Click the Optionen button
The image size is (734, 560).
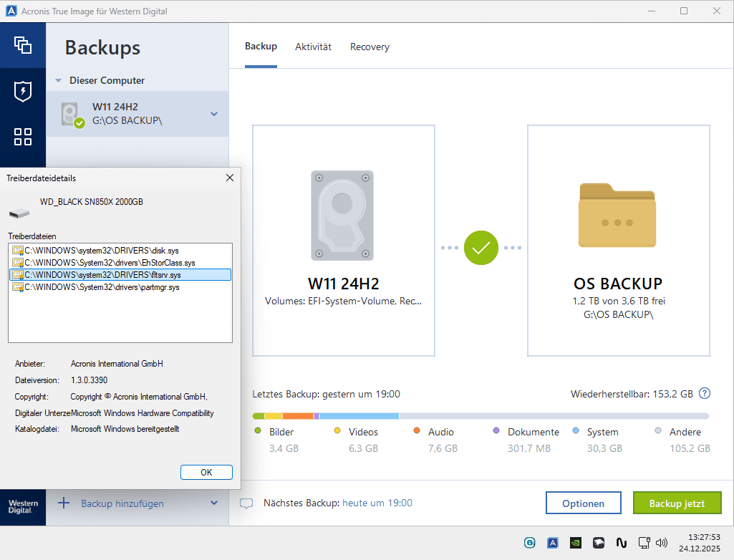584,503
